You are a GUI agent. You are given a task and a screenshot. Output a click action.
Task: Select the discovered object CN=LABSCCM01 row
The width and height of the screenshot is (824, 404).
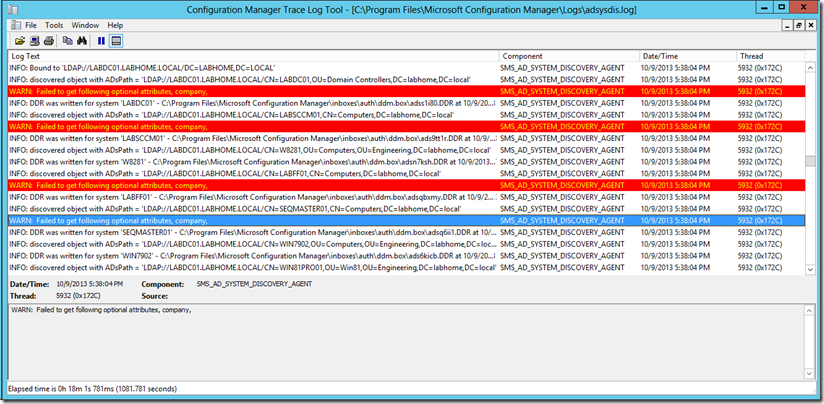pyautogui.click(x=406, y=115)
